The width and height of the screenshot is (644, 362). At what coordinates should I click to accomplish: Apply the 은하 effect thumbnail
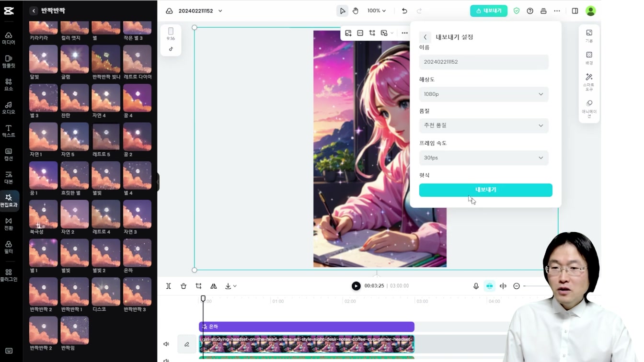pos(138,253)
